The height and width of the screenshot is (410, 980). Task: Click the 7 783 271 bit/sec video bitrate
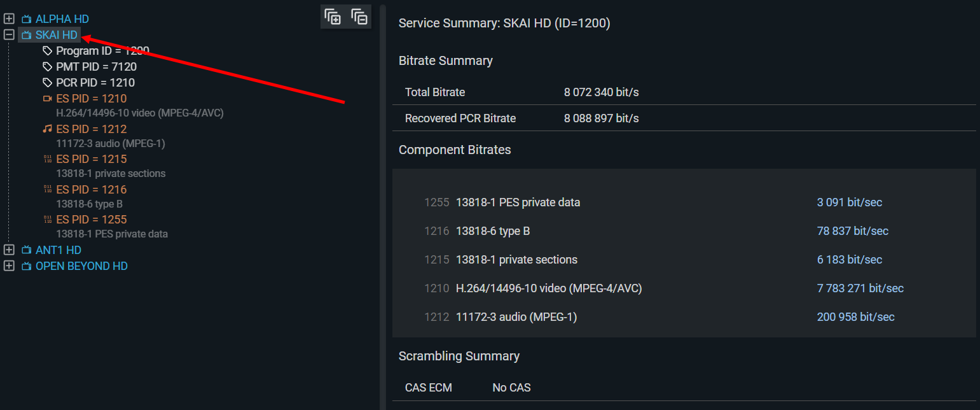pos(860,288)
